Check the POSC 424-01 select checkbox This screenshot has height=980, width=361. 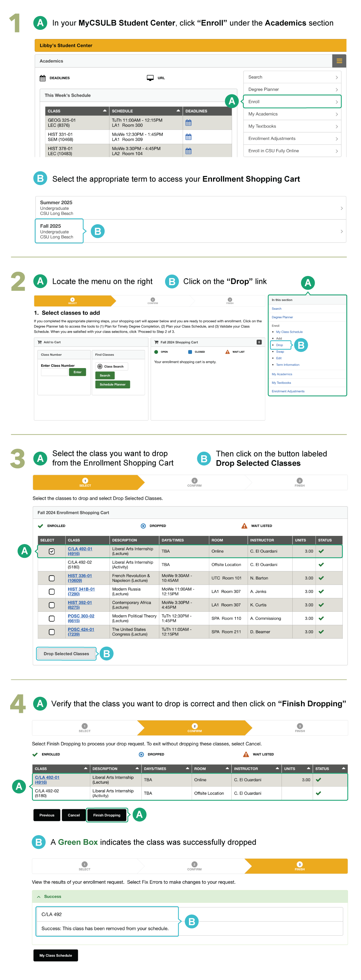pos(52,632)
